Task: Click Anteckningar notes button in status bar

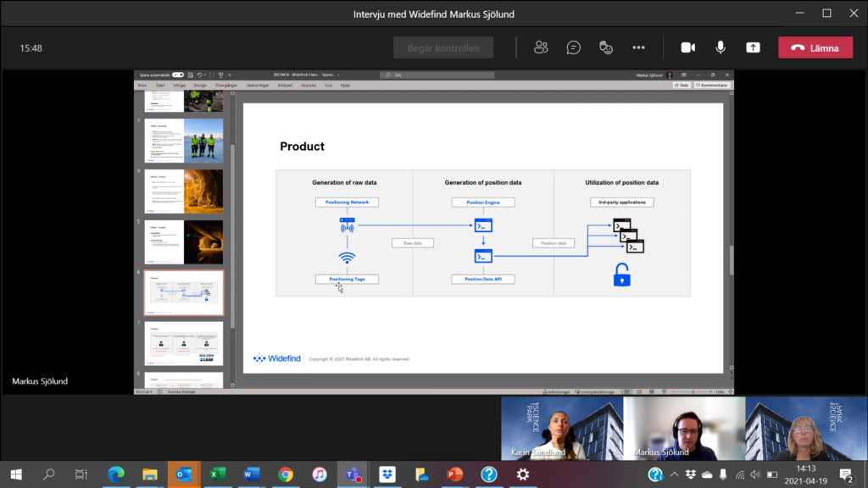Action: click(x=556, y=391)
